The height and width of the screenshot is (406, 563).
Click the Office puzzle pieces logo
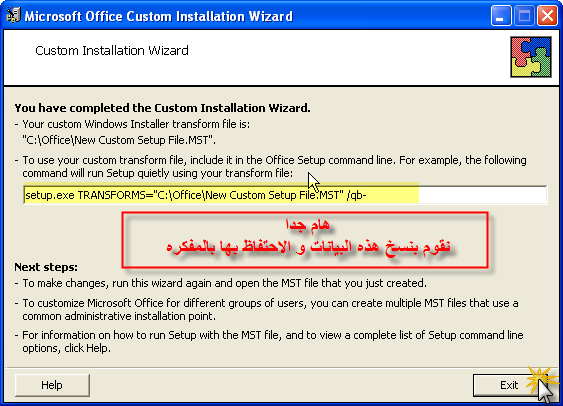pos(531,57)
